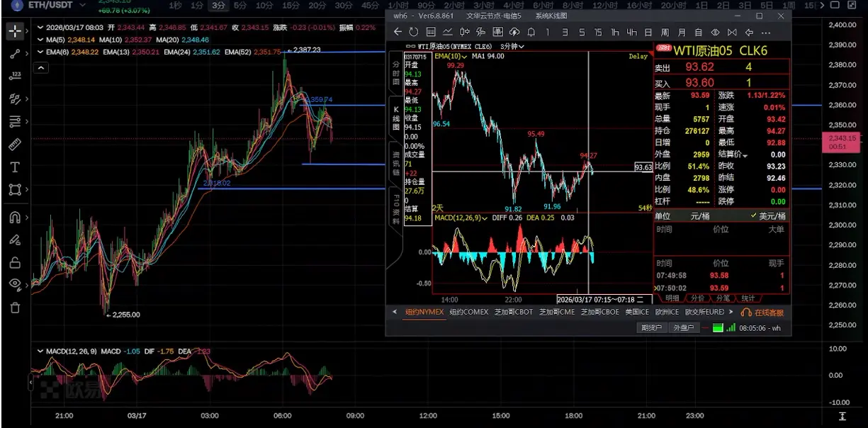Open the alert bell in wh6
Viewport: 868px width, 428px height.
pos(531,32)
